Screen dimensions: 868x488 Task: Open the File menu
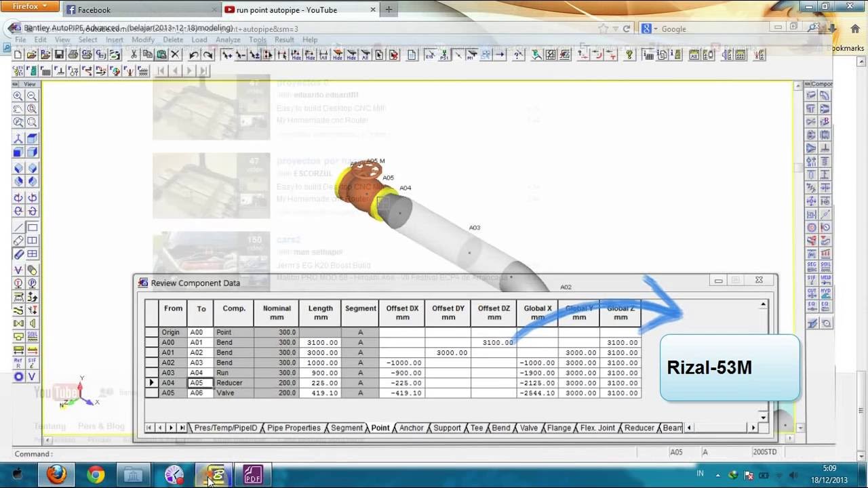pos(21,40)
